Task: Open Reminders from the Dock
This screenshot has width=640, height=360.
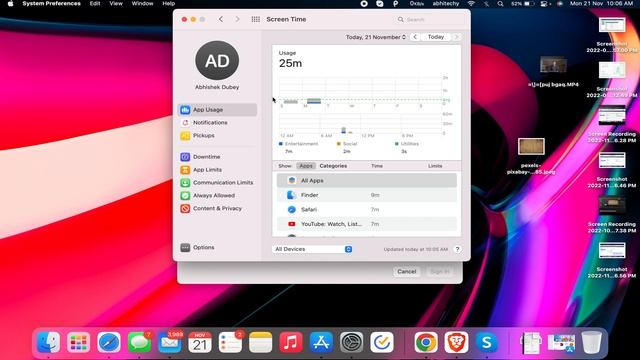Action: pyautogui.click(x=230, y=342)
